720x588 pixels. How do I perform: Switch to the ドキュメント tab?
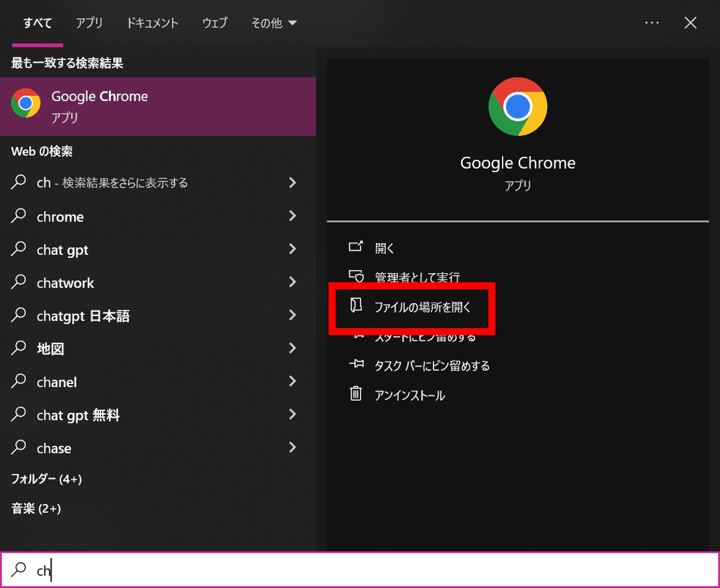152,23
